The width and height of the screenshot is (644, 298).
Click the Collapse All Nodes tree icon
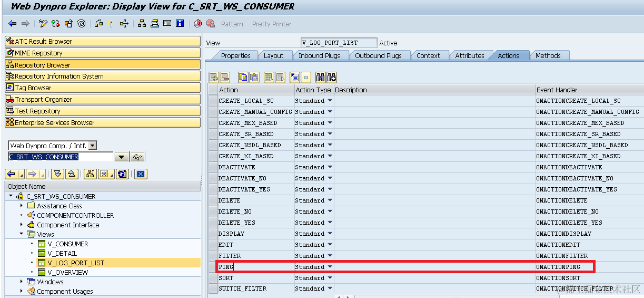coord(72,174)
